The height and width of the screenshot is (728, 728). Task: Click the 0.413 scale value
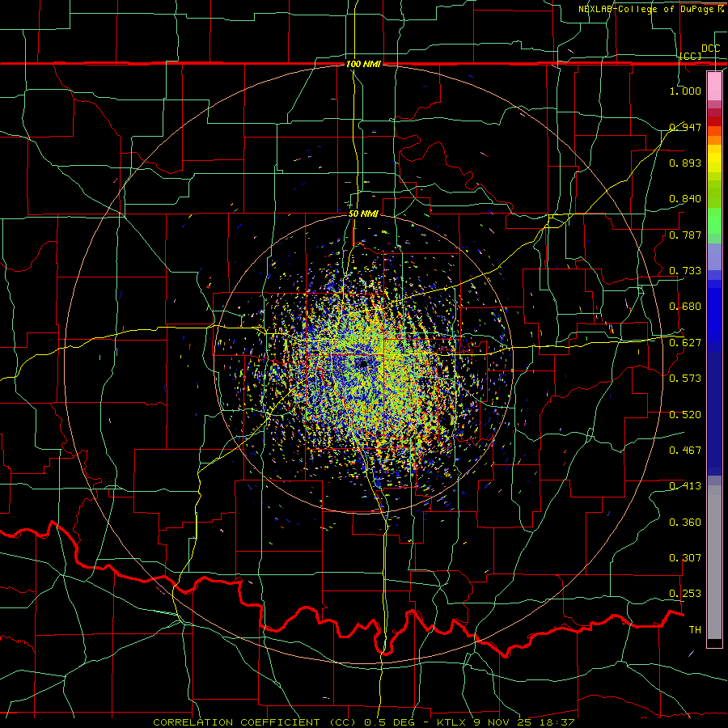coord(685,486)
